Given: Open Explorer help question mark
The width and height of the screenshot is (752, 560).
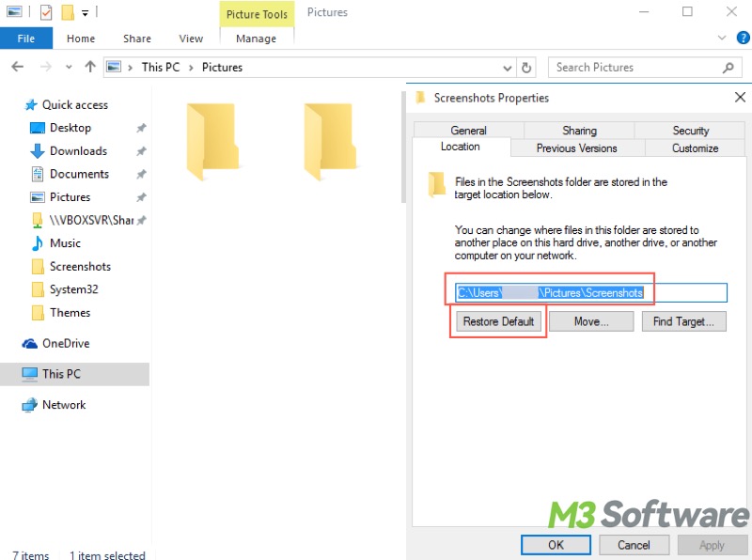Looking at the screenshot, I should tap(743, 38).
